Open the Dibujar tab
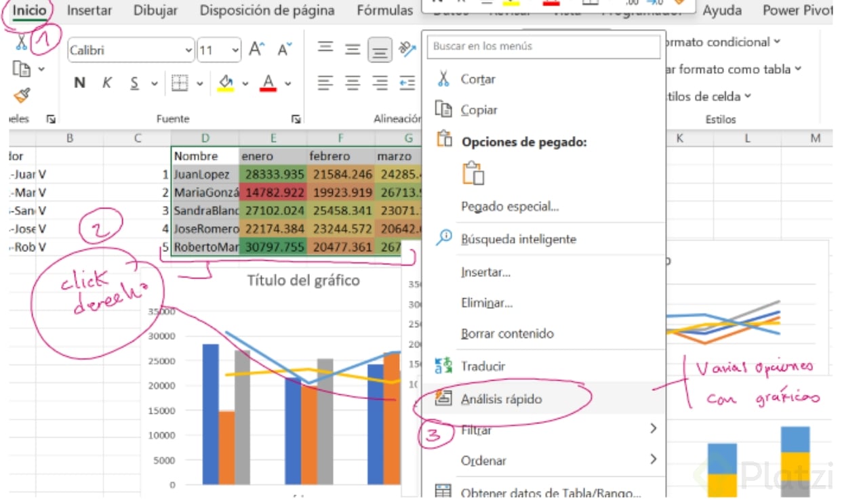Screen dimensions: 842x504 point(155,10)
